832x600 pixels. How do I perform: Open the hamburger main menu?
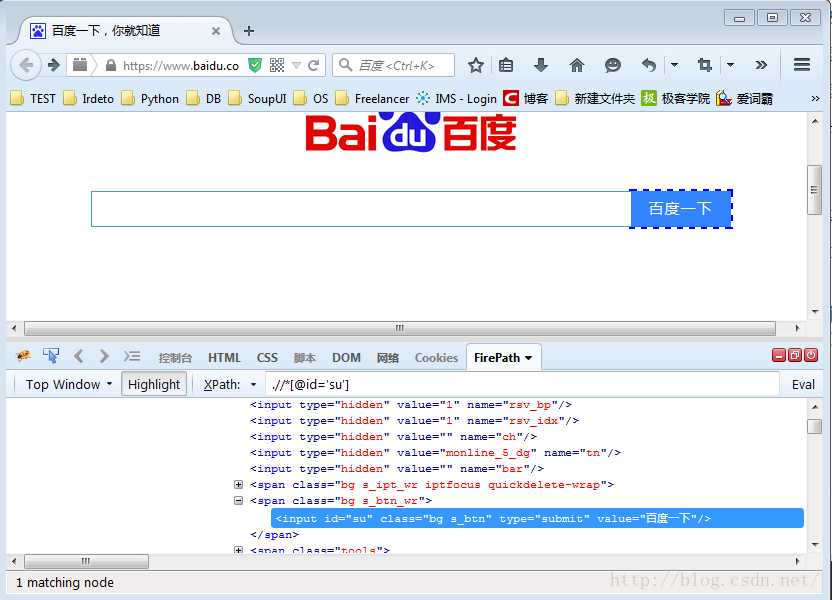pos(802,65)
